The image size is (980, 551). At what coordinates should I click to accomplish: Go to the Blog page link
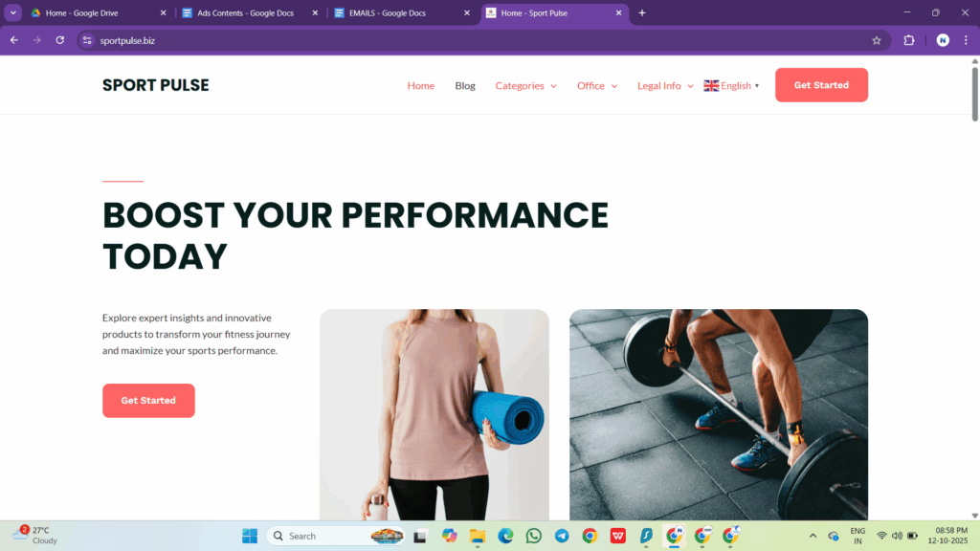point(465,85)
